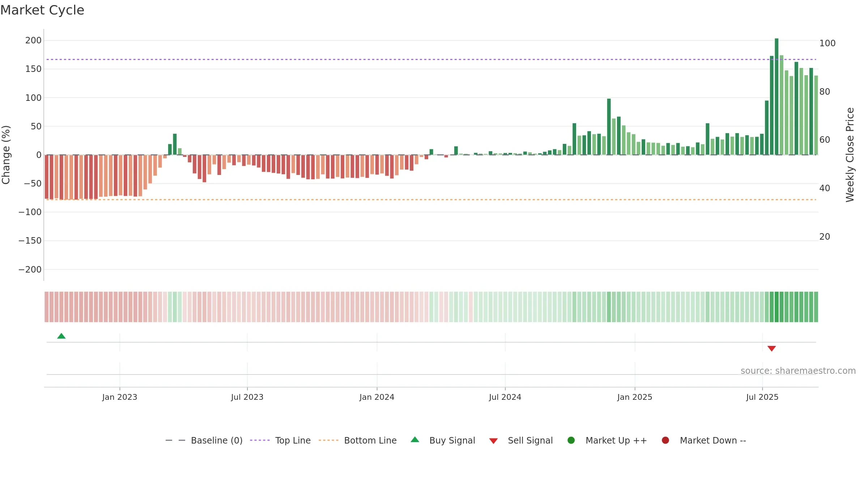Screen dimensions: 868x488
Task: Click the purple dotted Top Line
Action: coord(431,59)
